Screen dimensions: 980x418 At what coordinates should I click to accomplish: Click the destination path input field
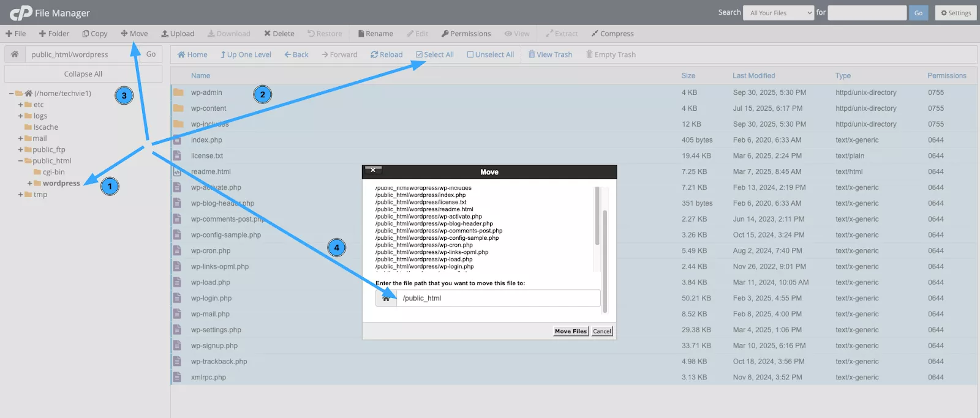pyautogui.click(x=498, y=298)
